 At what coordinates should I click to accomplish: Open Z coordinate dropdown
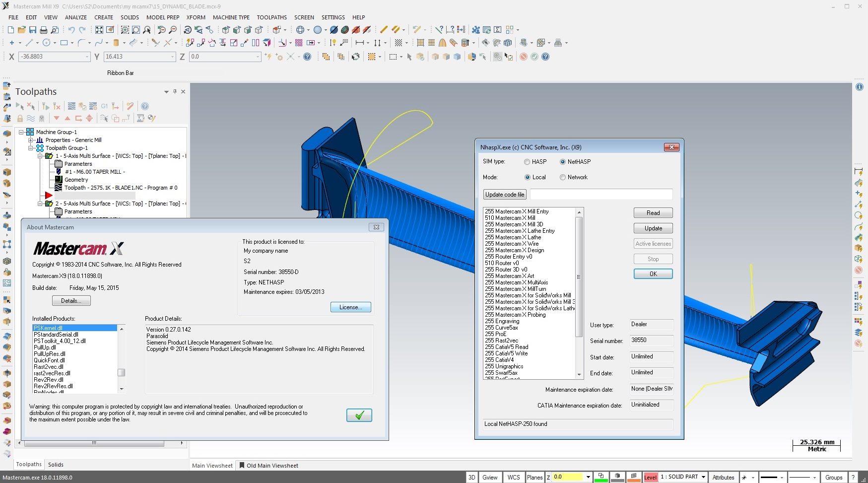(x=258, y=57)
